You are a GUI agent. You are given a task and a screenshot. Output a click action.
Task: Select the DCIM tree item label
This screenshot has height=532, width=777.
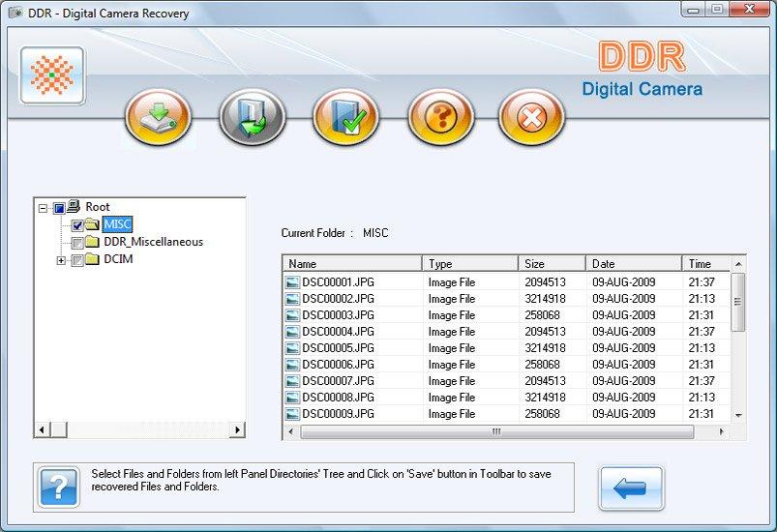point(118,259)
